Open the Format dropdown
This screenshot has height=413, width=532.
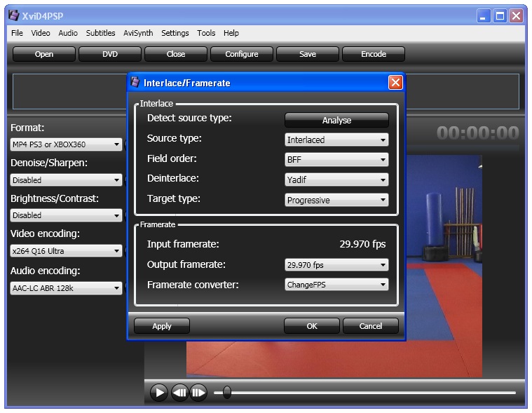(x=66, y=144)
